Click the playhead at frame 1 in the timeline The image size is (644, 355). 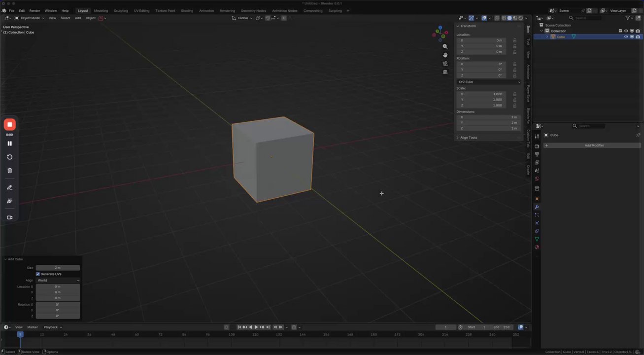(x=20, y=334)
